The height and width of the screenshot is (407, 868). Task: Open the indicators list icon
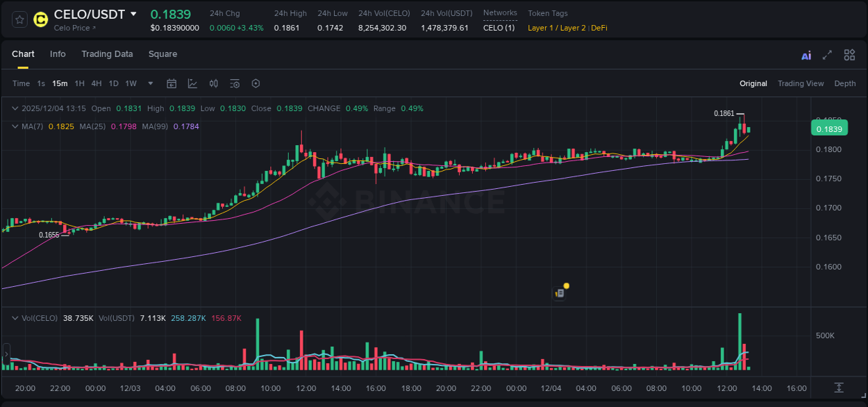tap(235, 83)
